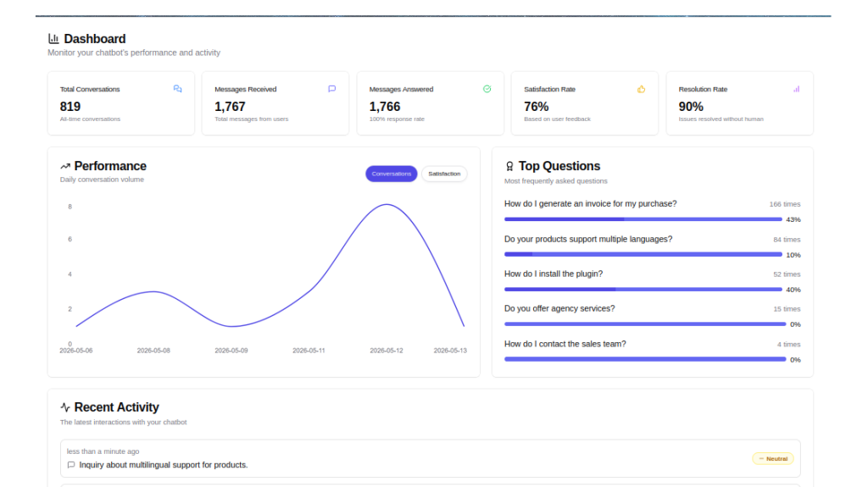
Task: Click the Top Questions award icon
Action: 509,166
